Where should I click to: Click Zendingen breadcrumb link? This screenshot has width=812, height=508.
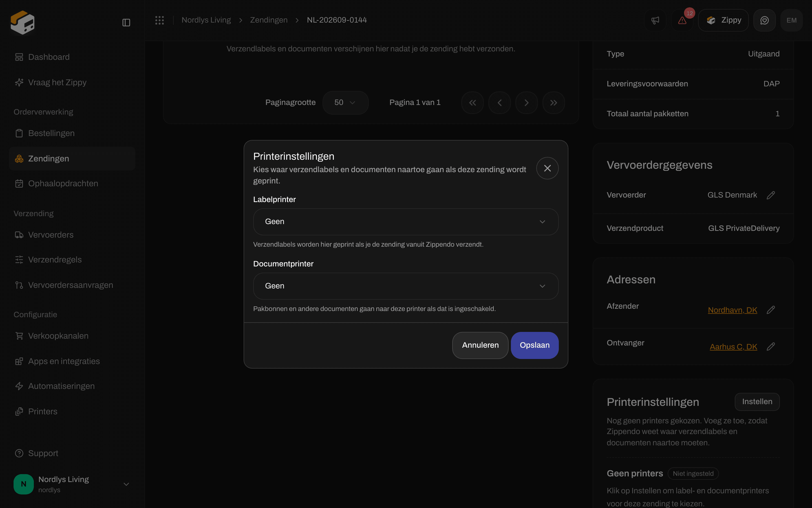tap(269, 20)
